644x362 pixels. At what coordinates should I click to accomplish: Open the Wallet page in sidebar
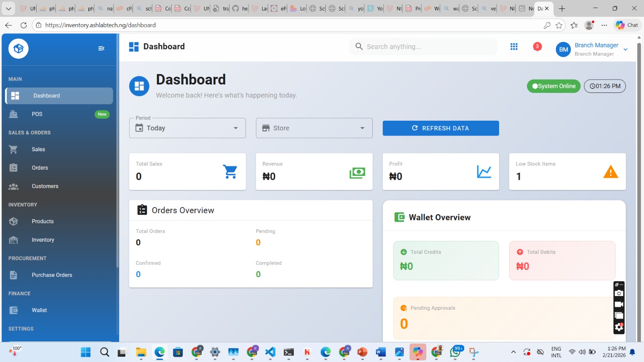pyautogui.click(x=39, y=310)
